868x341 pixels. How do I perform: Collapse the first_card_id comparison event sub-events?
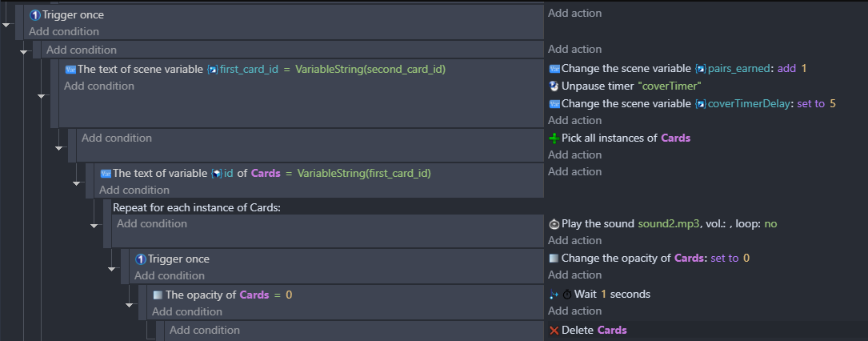[42, 96]
